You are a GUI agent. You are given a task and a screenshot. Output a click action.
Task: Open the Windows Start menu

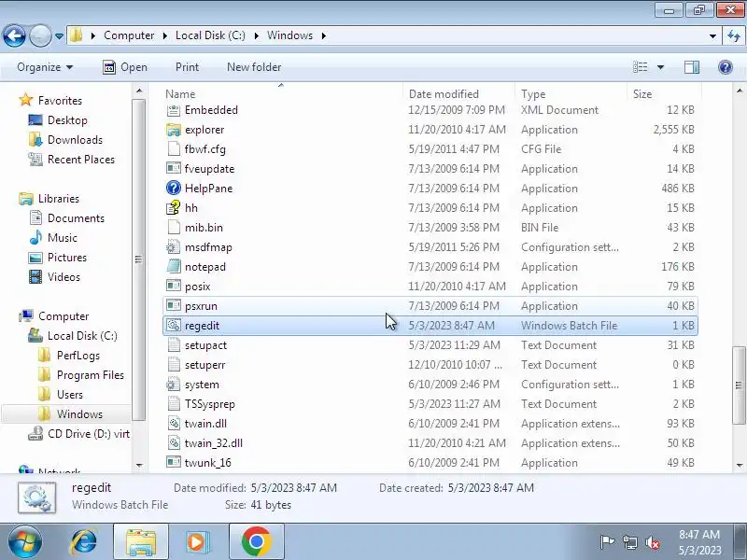coord(25,542)
